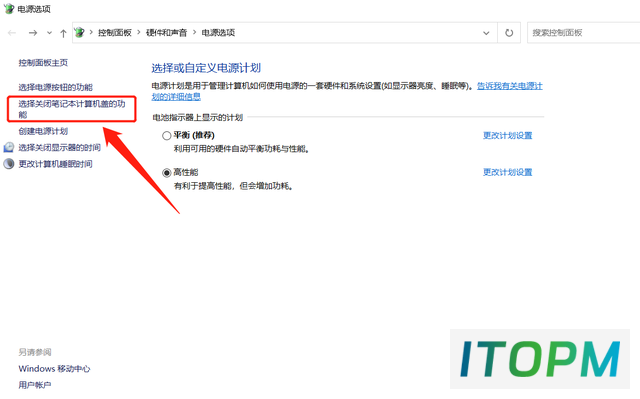Click 更改计划设置 for the 高性能 plan
The image size is (640, 399).
tap(507, 172)
